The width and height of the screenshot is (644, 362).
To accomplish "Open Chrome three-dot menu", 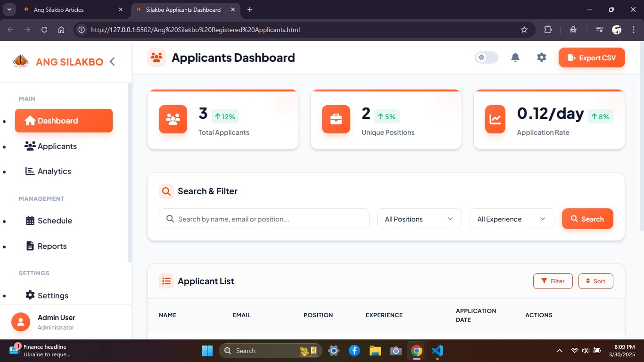I will point(633,30).
